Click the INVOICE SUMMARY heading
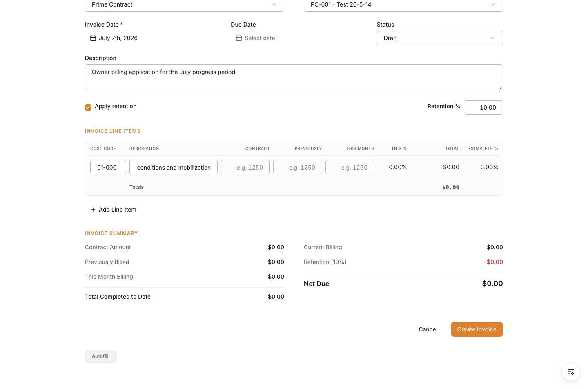The width and height of the screenshot is (588, 389). pyautogui.click(x=111, y=233)
